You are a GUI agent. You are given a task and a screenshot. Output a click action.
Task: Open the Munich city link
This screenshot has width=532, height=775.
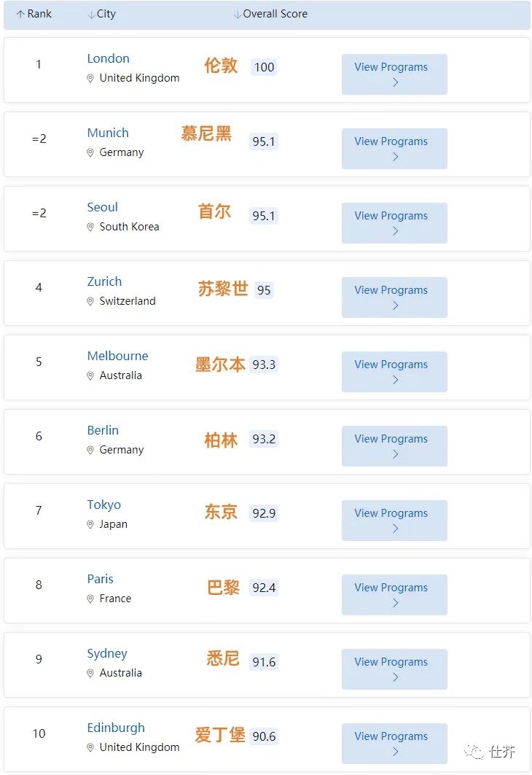(x=108, y=133)
